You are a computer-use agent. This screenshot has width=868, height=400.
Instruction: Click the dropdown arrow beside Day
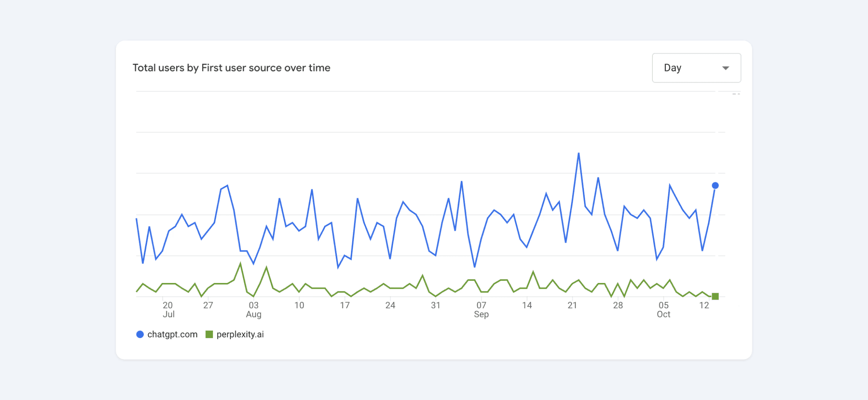(725, 68)
